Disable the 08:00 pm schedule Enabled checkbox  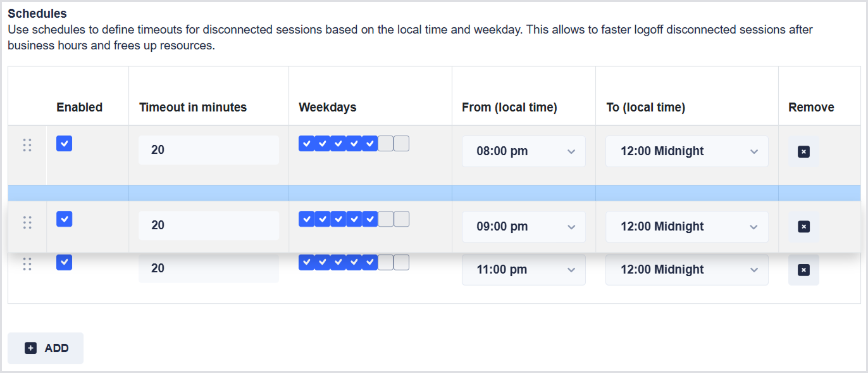tap(64, 144)
